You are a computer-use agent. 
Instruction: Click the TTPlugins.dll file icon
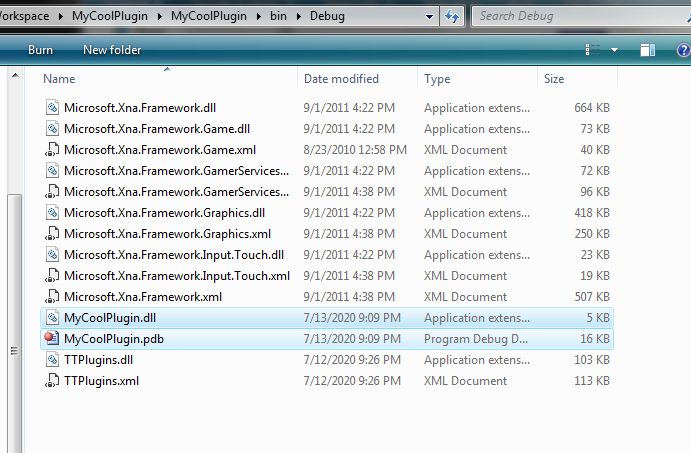[53, 360]
